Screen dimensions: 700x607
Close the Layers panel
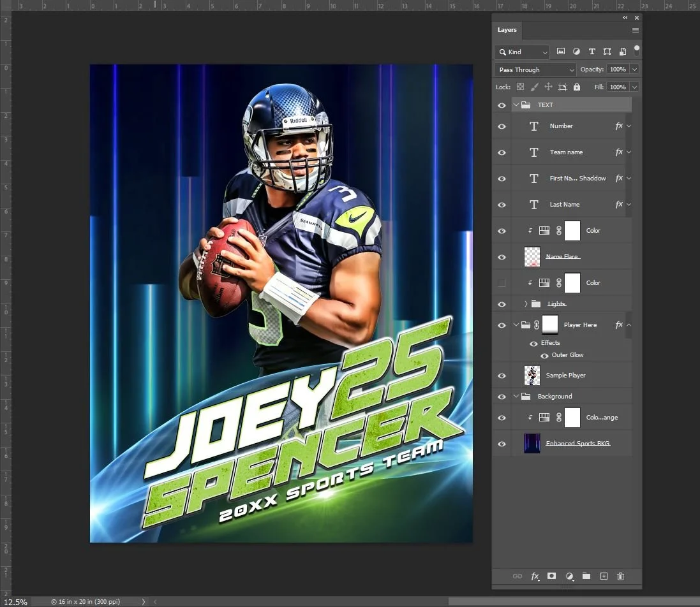pyautogui.click(x=637, y=18)
